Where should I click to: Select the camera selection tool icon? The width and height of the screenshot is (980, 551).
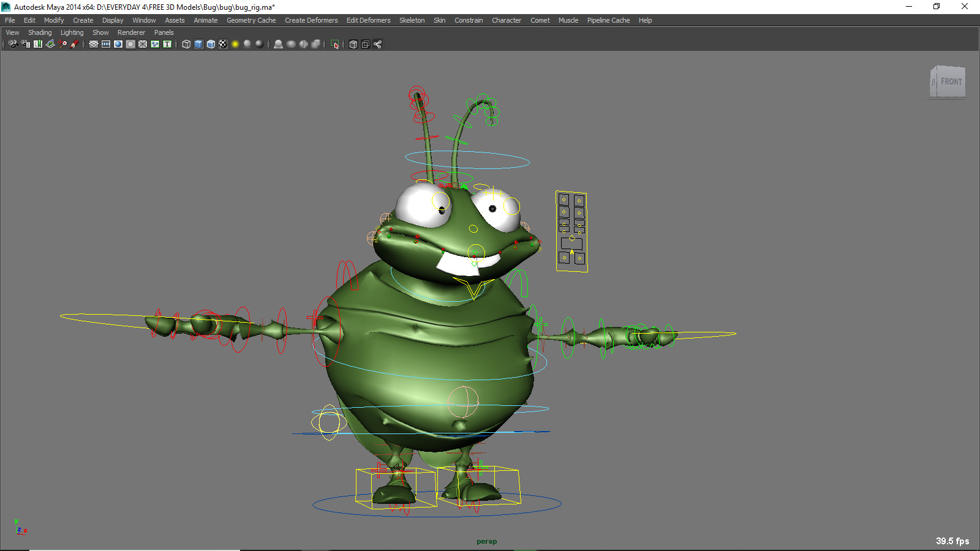(x=13, y=44)
